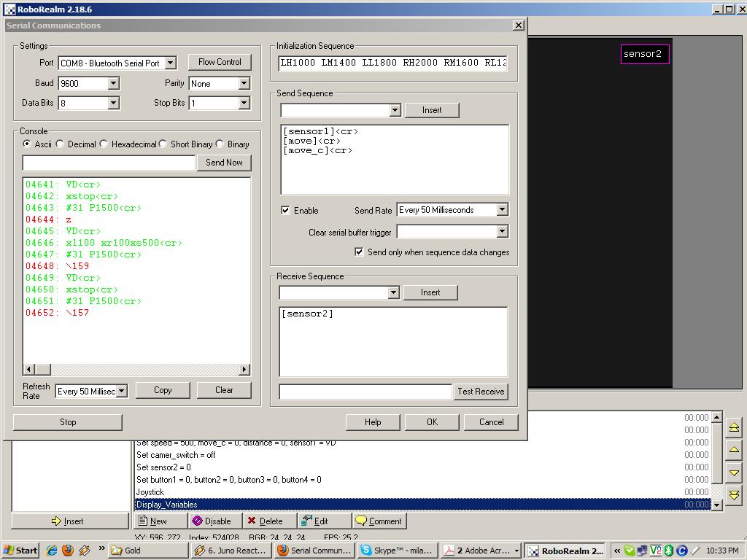This screenshot has width=747, height=560.
Task: Open the COM port selection dropdown
Action: pyautogui.click(x=170, y=63)
